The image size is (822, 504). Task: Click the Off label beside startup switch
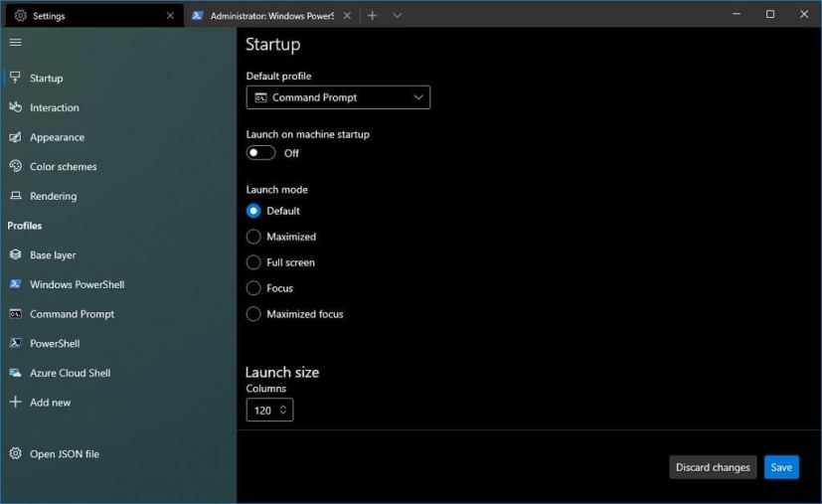coord(291,153)
